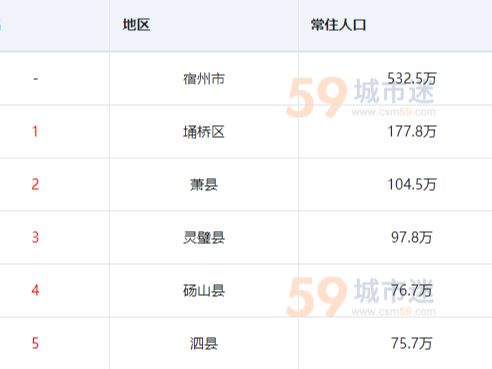The image size is (492, 369).
Task: Click the 地区 column header
Action: pos(136,25)
